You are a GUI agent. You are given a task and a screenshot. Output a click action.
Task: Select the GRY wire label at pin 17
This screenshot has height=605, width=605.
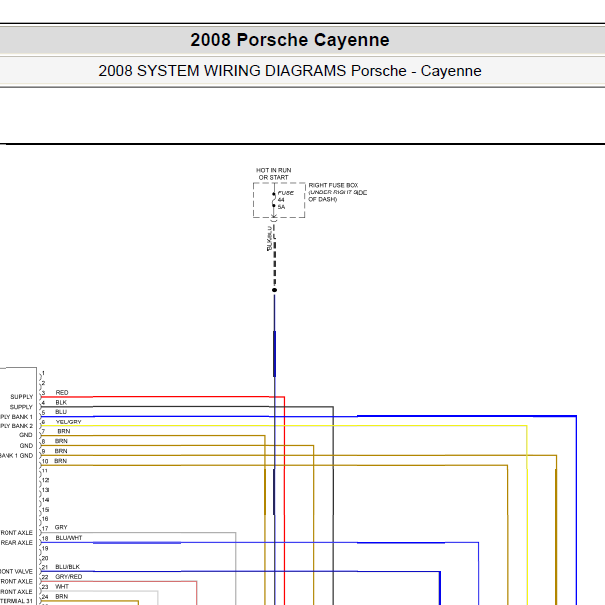[61, 527]
